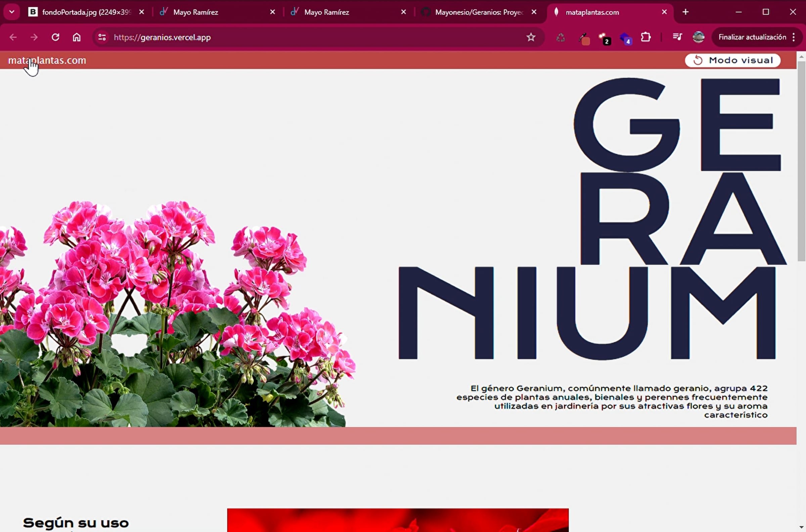Open the media control playlist icon
This screenshot has width=806, height=532.
coord(677,37)
